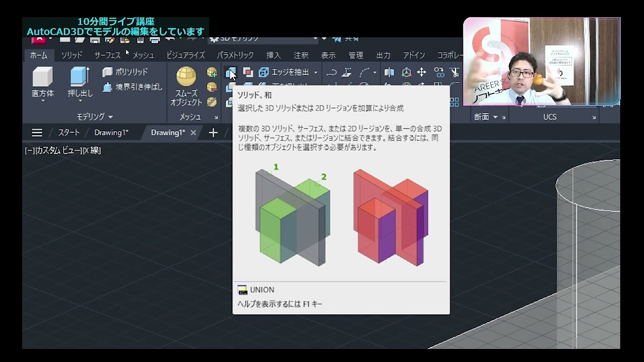Open the アドイン ribbon tab
Viewport: 644px width, 362px height.
click(414, 55)
